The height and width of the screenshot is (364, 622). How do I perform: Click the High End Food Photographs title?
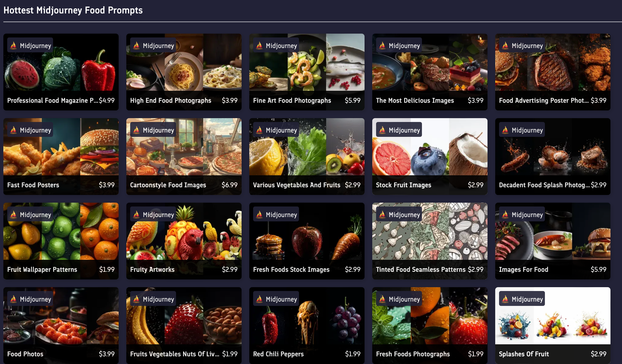171,100
